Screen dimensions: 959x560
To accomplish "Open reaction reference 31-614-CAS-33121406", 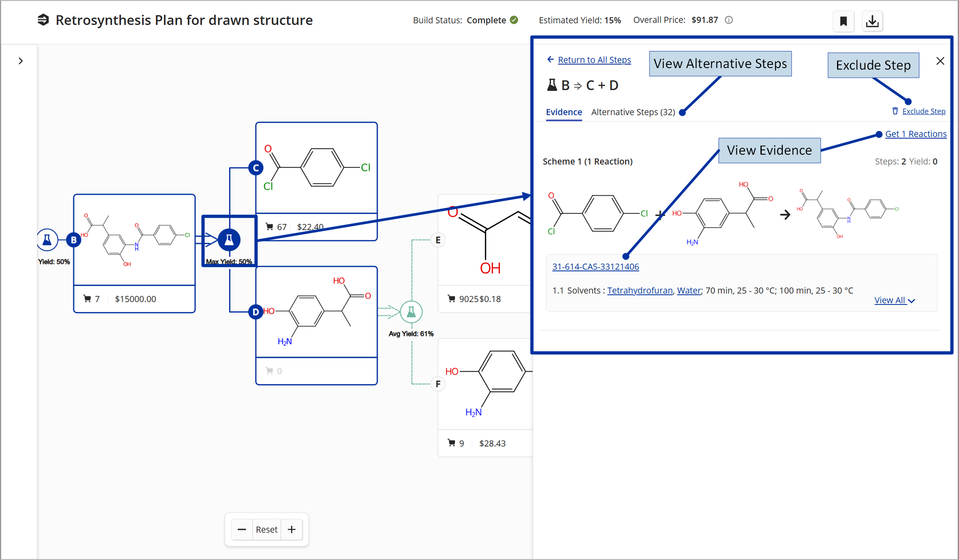I will click(x=596, y=267).
